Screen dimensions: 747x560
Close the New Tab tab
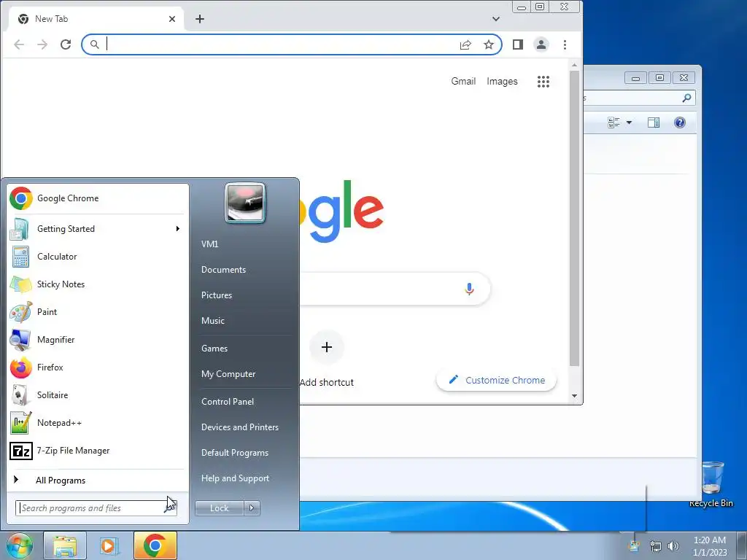click(172, 19)
